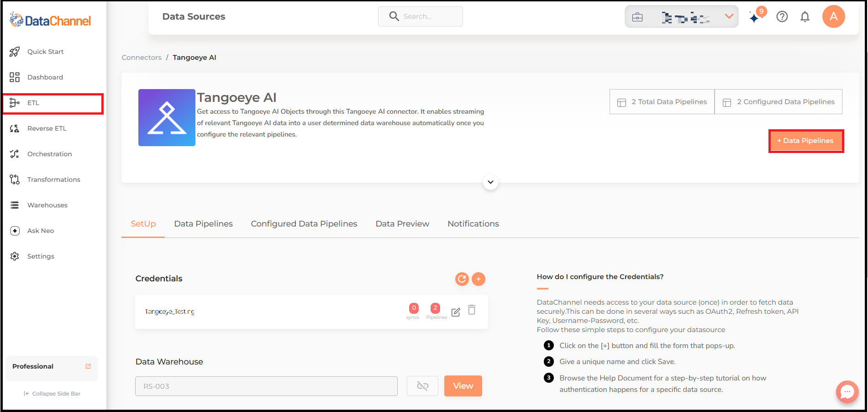Open the Data Preview tab
Screen dimensions: 868x412
(x=402, y=224)
